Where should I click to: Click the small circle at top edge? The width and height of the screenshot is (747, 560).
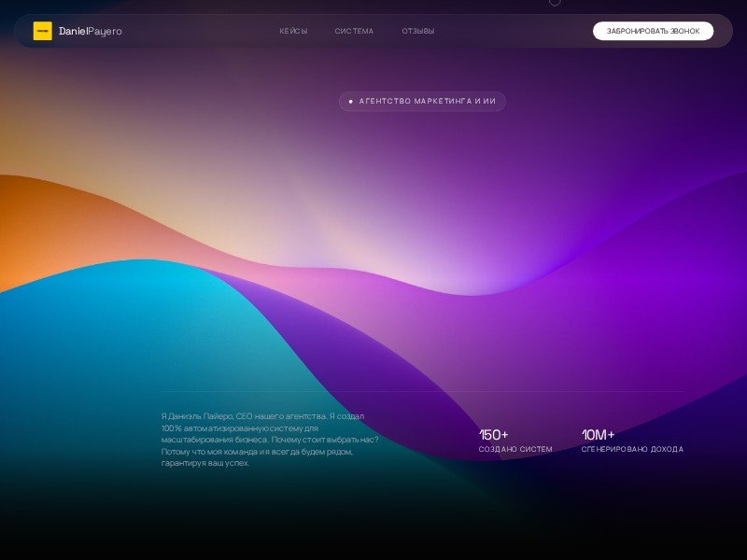(555, 2)
